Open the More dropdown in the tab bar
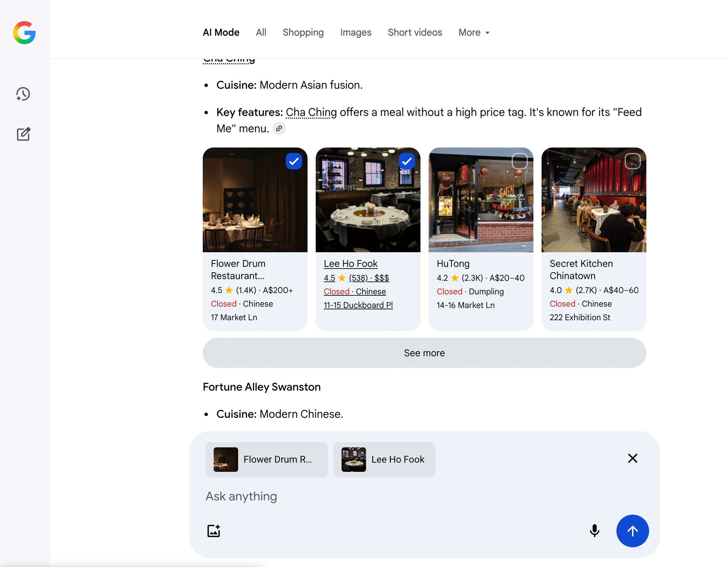Viewport: 728px width, 567px height. tap(474, 32)
